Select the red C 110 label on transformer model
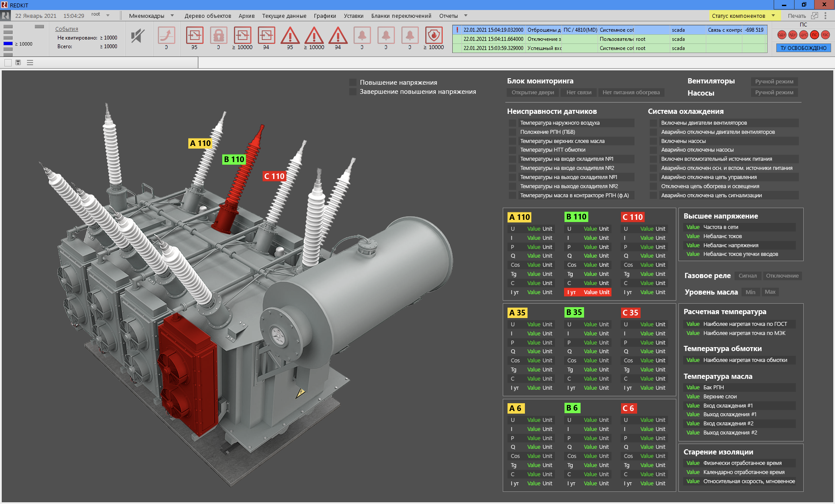 point(274,176)
